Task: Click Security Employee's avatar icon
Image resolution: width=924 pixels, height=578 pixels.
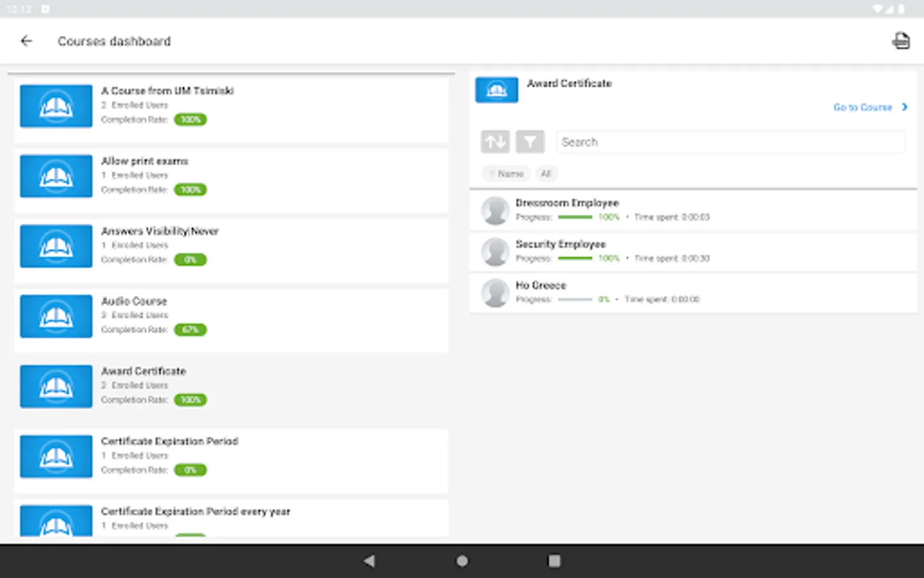Action: [495, 251]
